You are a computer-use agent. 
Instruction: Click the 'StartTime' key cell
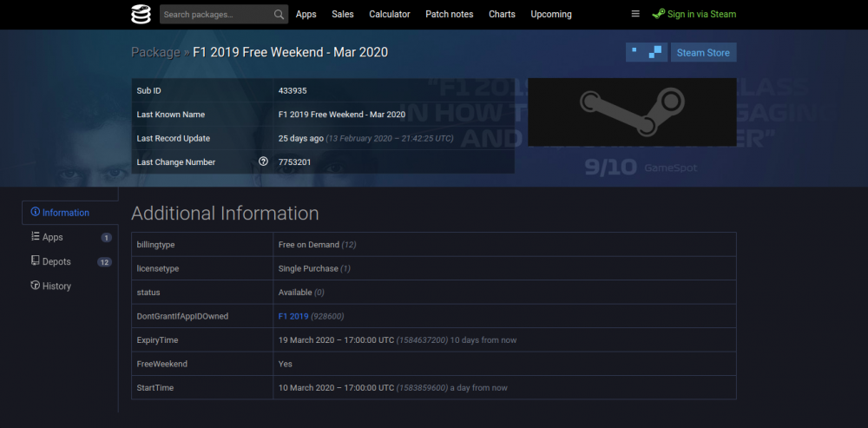point(202,387)
